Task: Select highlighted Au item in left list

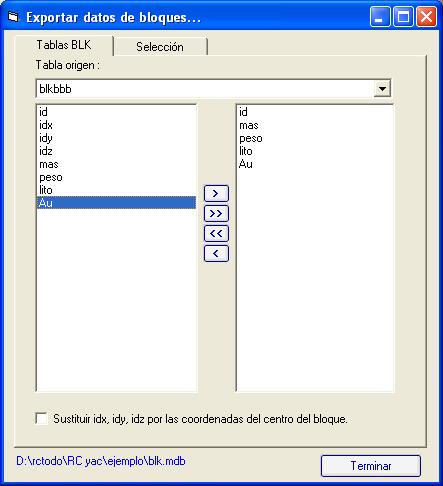Action: (x=116, y=203)
